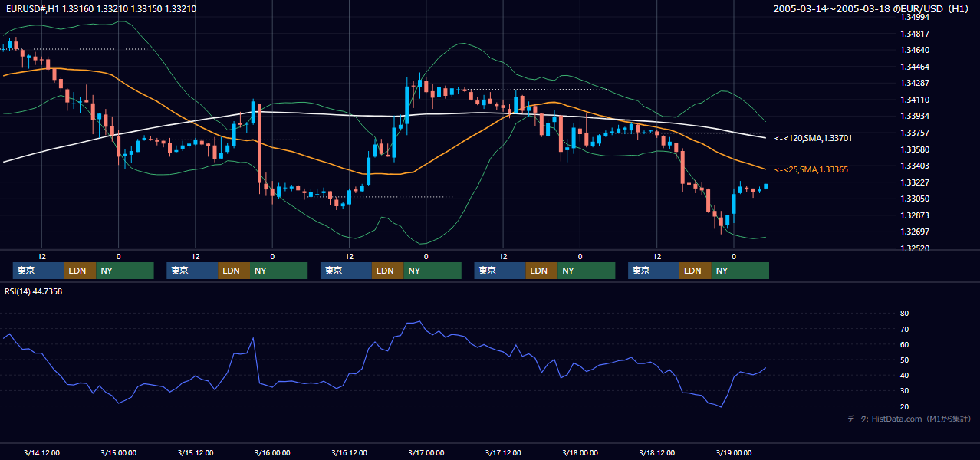Select the 3/18 00:00 time axis label
This screenshot has width=980, height=460.
click(x=580, y=452)
